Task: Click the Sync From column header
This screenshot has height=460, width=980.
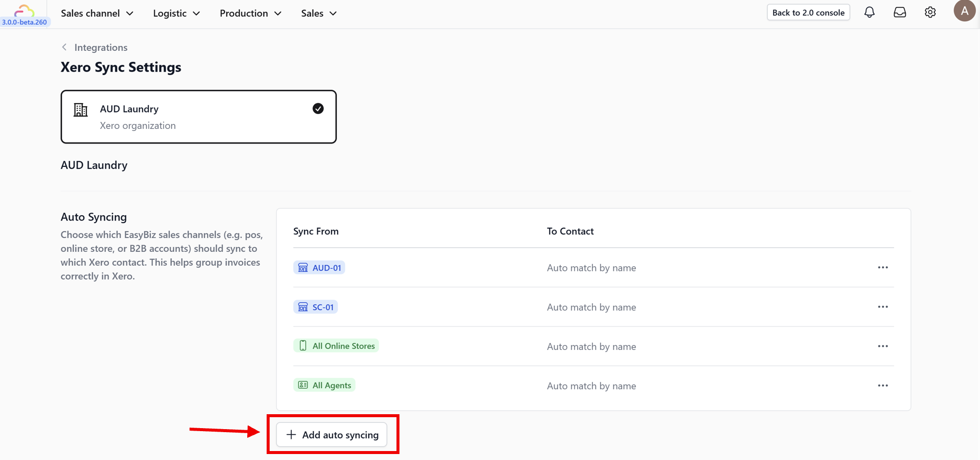Action: (x=316, y=231)
